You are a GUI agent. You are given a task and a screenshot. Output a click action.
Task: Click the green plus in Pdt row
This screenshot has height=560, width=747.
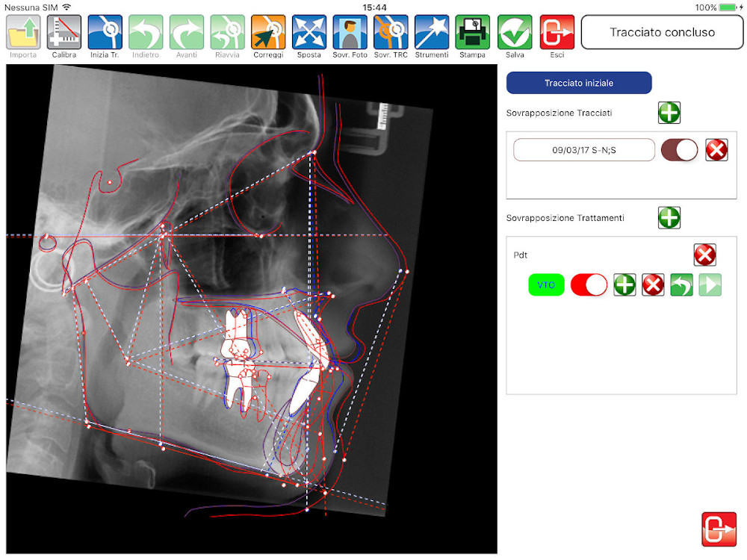click(624, 284)
